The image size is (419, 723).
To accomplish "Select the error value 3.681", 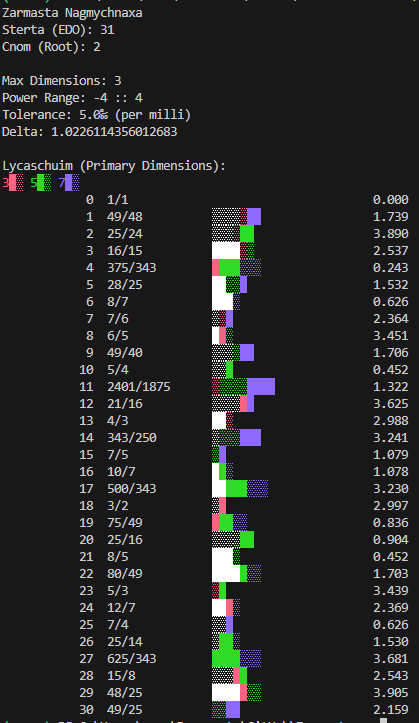I will tap(390, 658).
